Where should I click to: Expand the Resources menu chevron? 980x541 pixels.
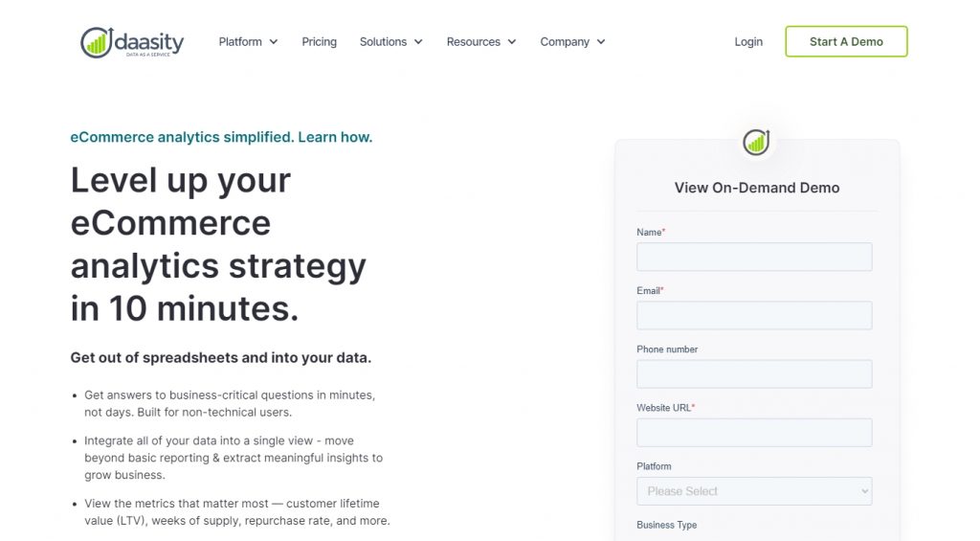pyautogui.click(x=512, y=42)
